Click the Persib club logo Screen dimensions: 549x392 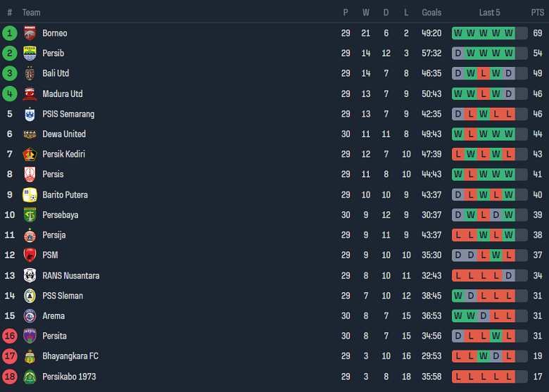30,53
